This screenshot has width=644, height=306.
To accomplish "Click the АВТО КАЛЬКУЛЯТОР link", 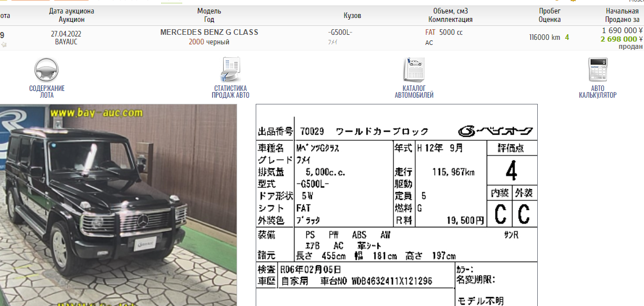I will pos(597,92).
